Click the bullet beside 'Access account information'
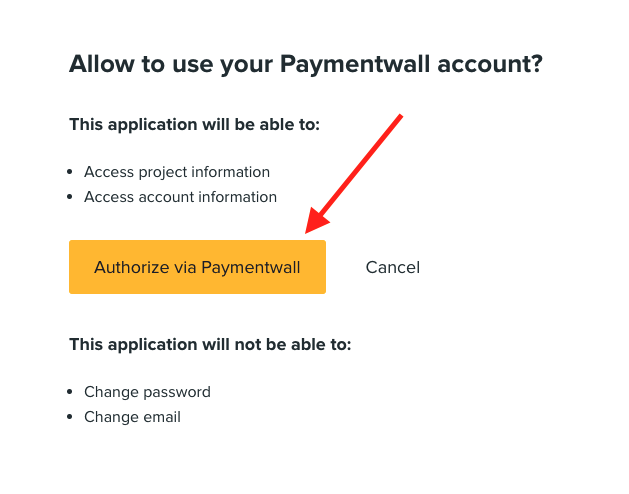The image size is (629, 494). pos(70,197)
